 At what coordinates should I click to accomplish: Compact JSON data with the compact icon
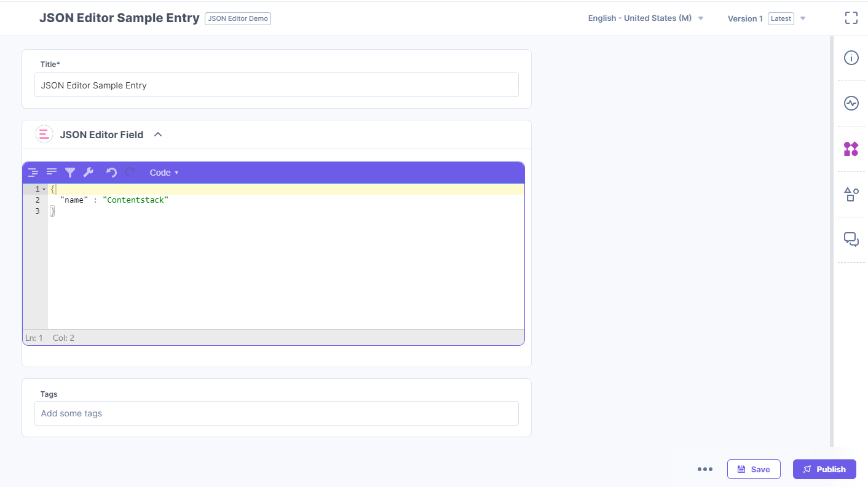[x=52, y=173]
